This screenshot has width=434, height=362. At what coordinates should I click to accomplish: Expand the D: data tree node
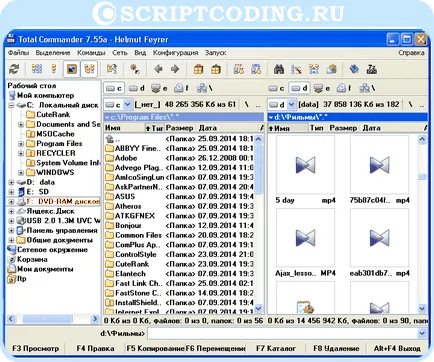coord(11,183)
